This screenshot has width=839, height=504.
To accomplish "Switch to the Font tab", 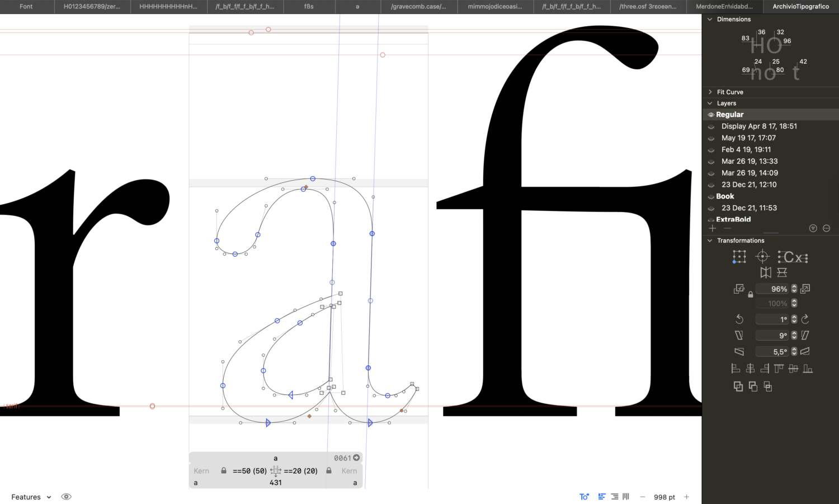I will [x=26, y=7].
